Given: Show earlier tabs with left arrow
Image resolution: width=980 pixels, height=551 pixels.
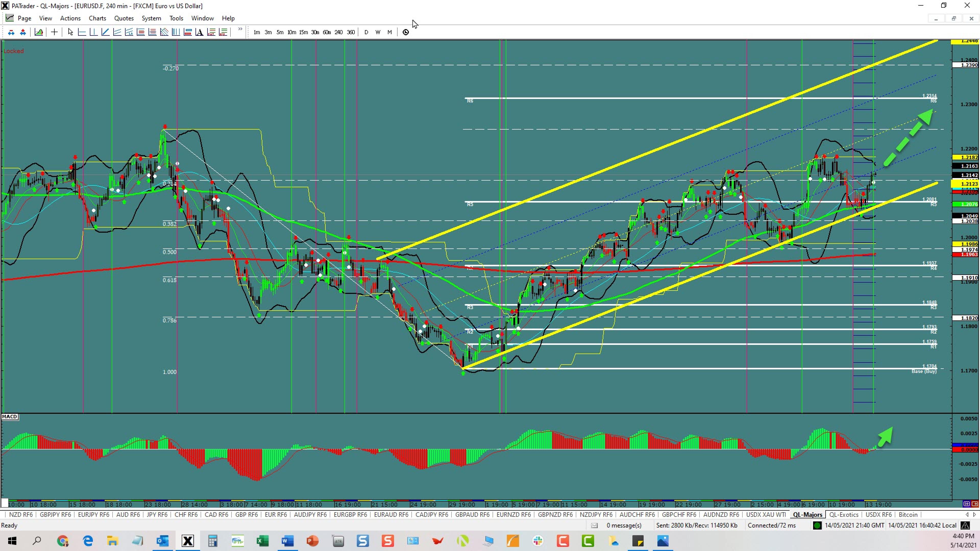Looking at the screenshot, I should 967,515.
